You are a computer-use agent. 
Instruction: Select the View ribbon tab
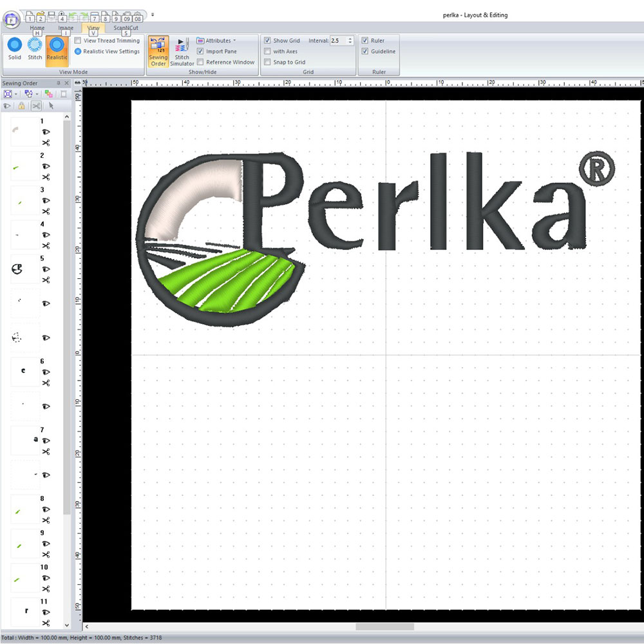coord(93,28)
